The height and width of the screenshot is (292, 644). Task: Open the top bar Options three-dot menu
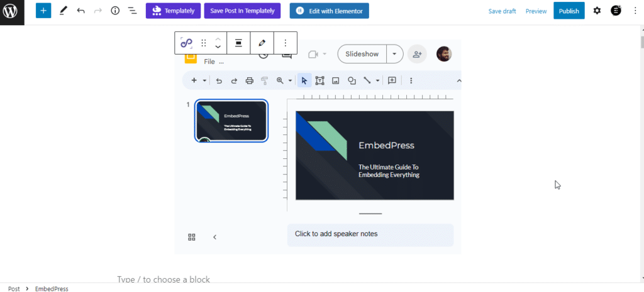click(x=635, y=11)
